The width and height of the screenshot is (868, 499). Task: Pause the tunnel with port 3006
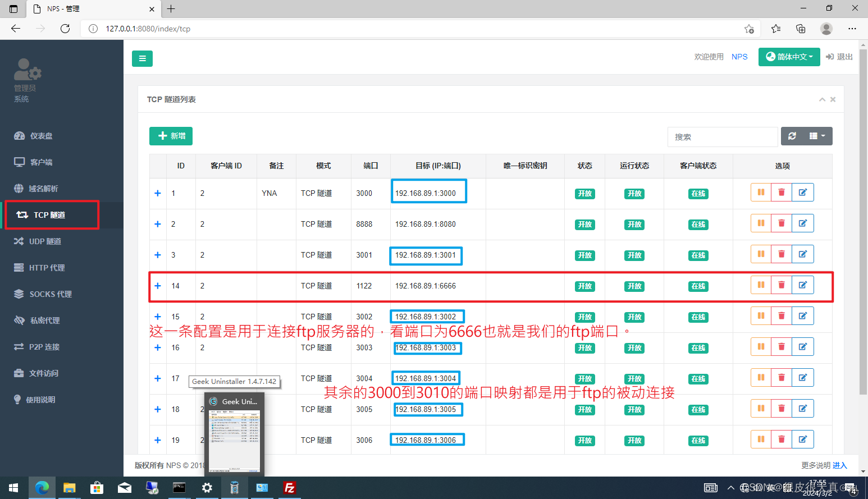tap(761, 439)
